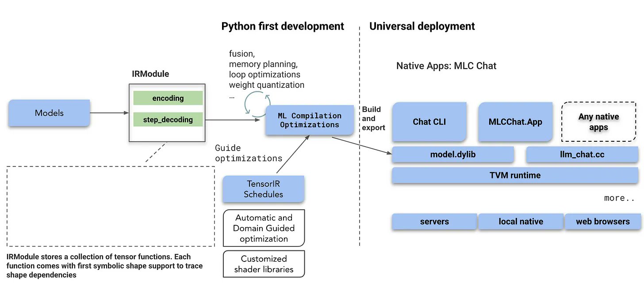Select the Models block
This screenshot has width=644, height=299.
click(x=49, y=113)
